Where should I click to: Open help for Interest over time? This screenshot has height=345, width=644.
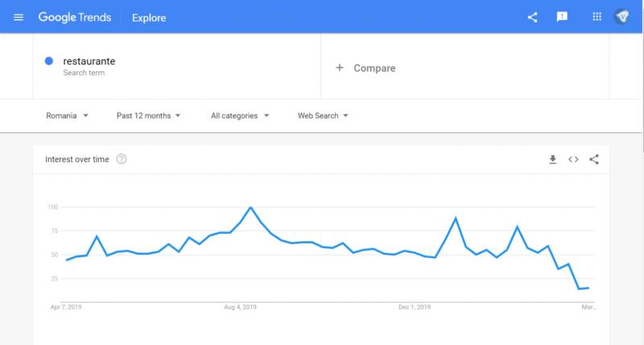pyautogui.click(x=122, y=160)
